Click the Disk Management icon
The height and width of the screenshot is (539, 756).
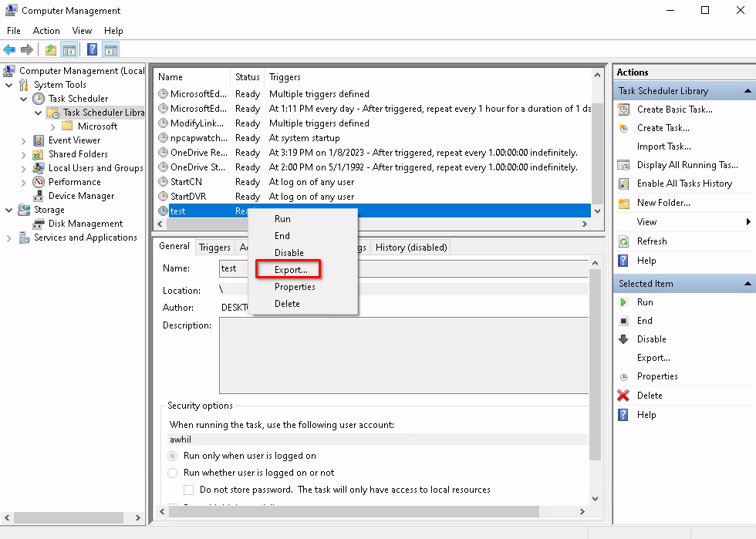click(39, 224)
